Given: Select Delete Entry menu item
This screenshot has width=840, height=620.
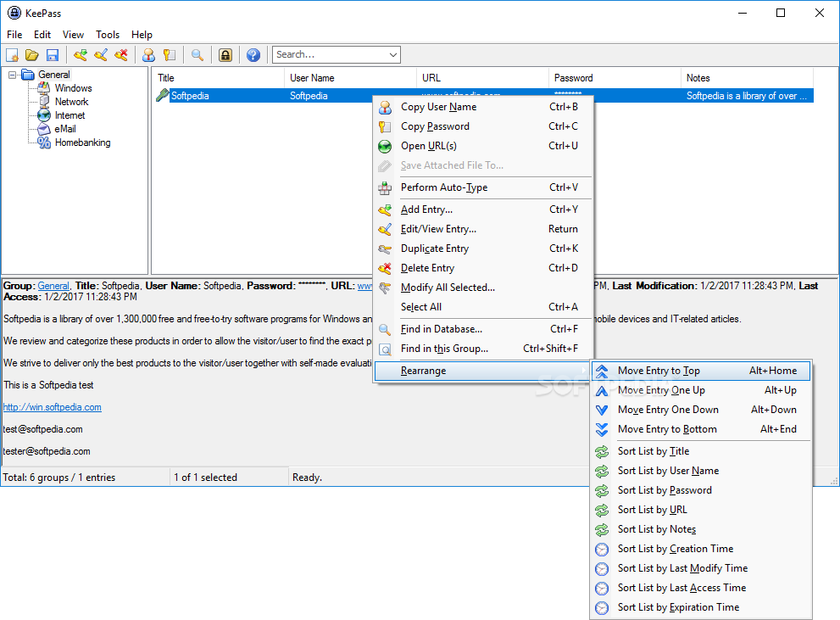Looking at the screenshot, I should (x=482, y=268).
